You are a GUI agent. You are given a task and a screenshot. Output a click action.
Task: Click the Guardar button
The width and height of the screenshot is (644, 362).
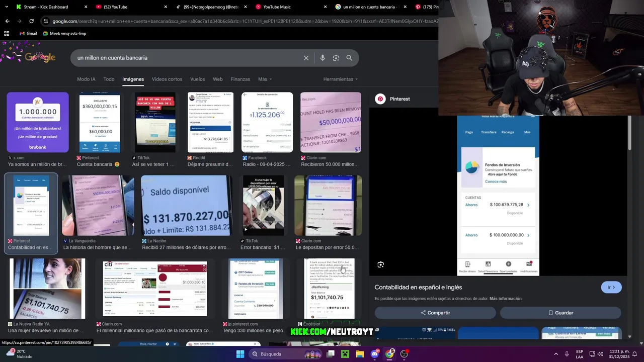[560, 313]
